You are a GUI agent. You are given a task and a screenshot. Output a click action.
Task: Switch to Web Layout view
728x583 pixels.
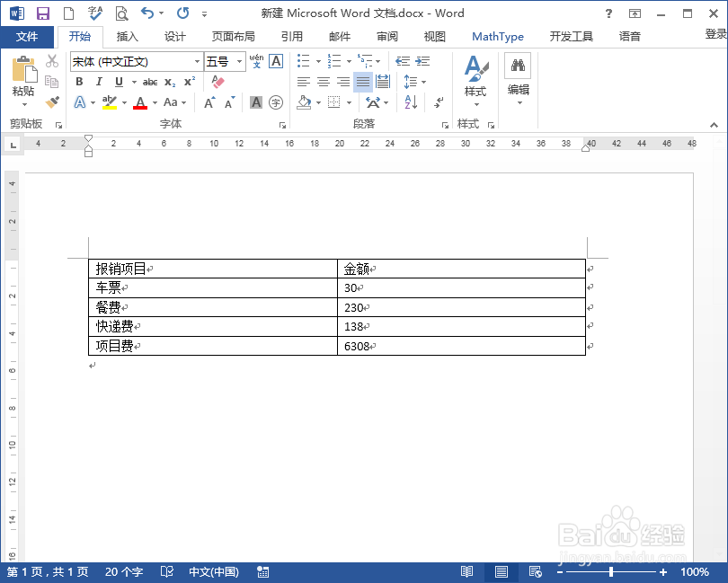(536, 572)
